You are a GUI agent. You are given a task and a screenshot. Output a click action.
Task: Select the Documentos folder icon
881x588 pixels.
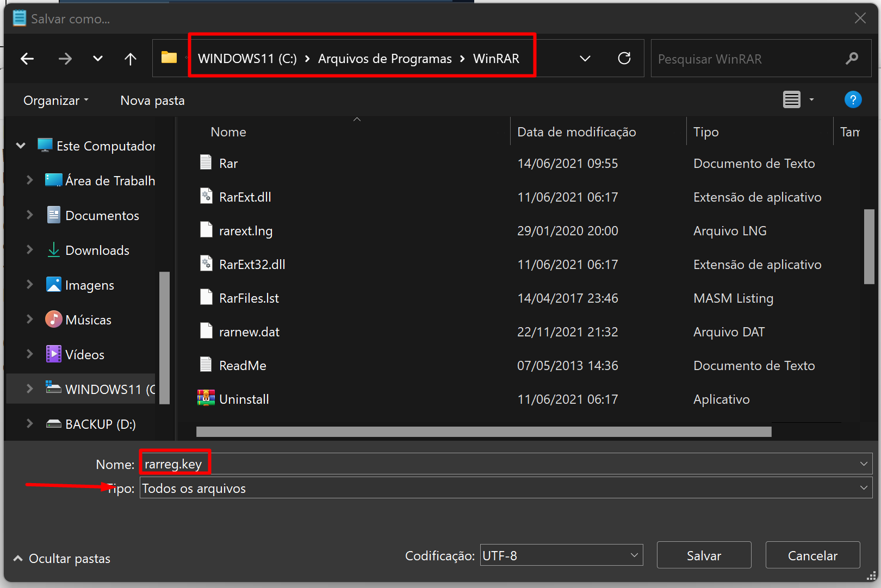tap(54, 215)
